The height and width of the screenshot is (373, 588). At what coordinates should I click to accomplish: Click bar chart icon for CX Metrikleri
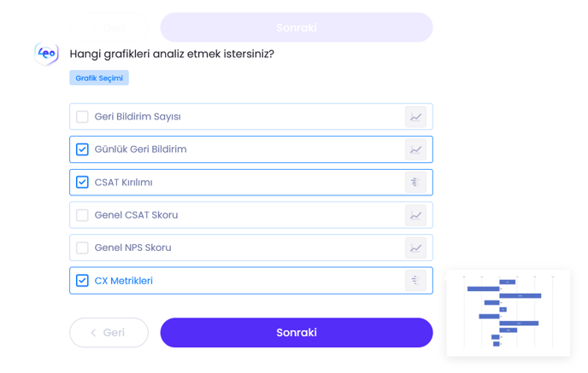(x=415, y=280)
